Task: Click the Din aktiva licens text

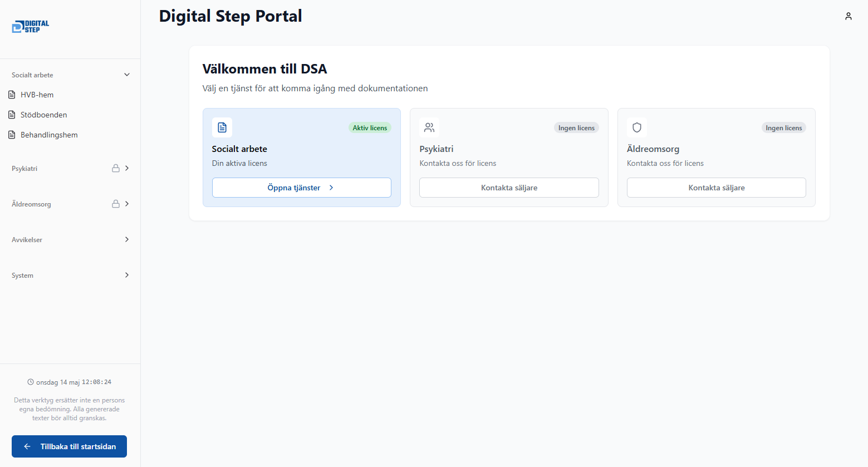Action: point(239,163)
